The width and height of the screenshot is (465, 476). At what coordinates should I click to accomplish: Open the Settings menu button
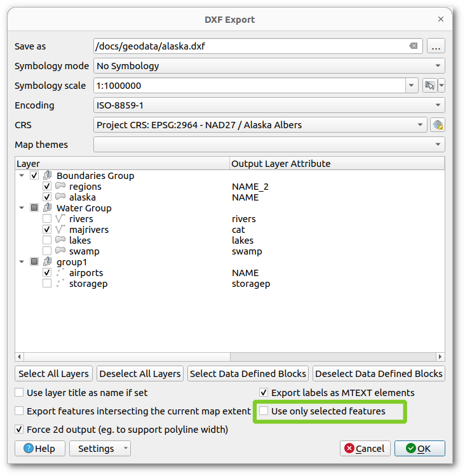tap(100, 449)
